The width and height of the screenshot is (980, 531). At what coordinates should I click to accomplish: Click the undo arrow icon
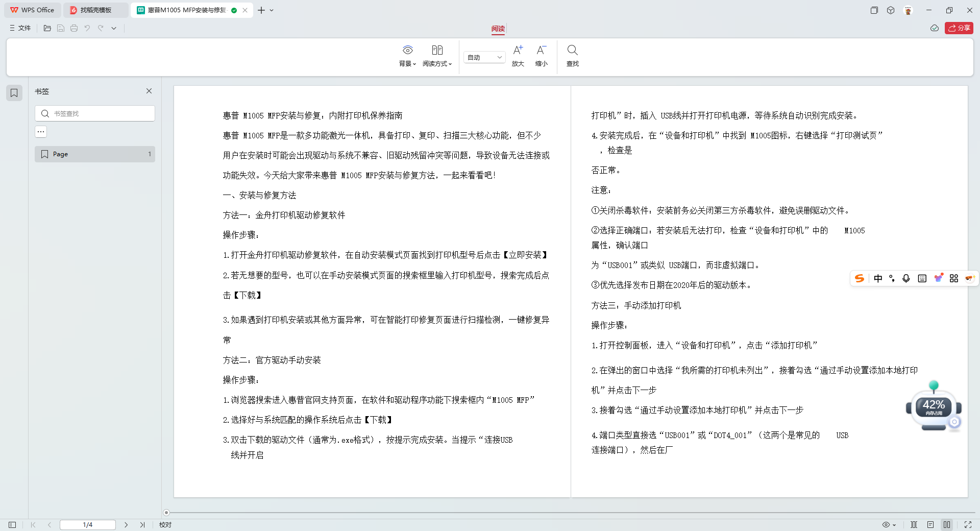[87, 28]
